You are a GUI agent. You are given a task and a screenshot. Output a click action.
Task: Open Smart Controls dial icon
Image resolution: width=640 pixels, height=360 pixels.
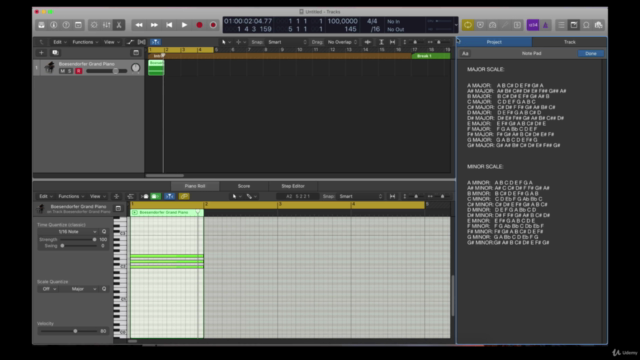tap(94, 25)
